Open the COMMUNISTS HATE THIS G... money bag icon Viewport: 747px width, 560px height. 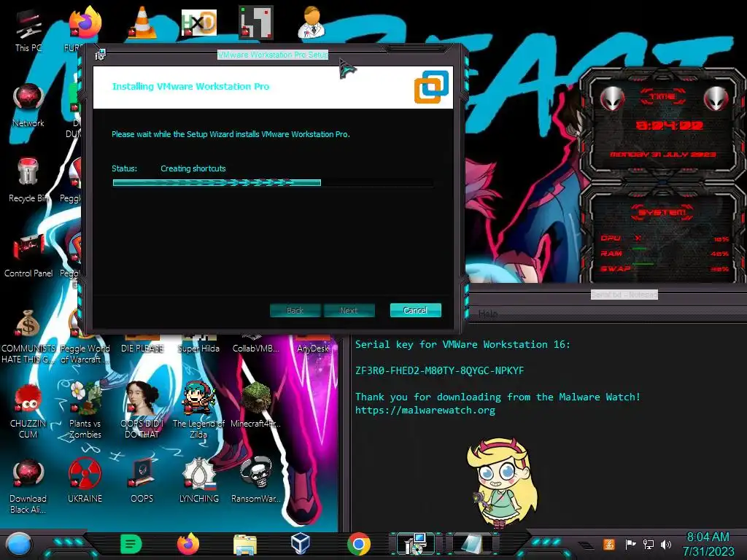[x=28, y=337]
